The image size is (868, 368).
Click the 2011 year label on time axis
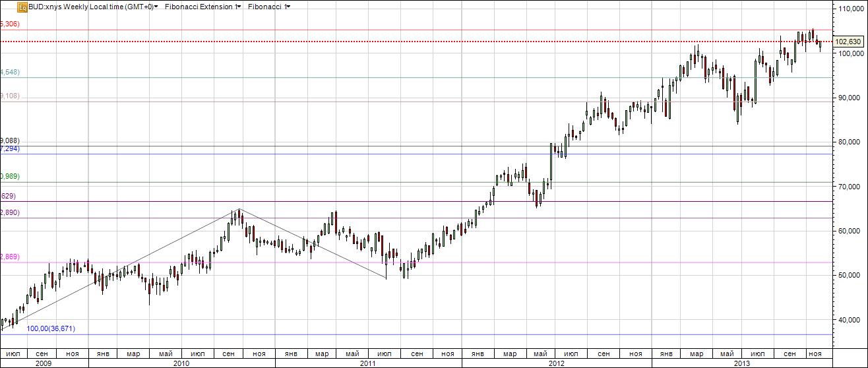click(x=368, y=363)
